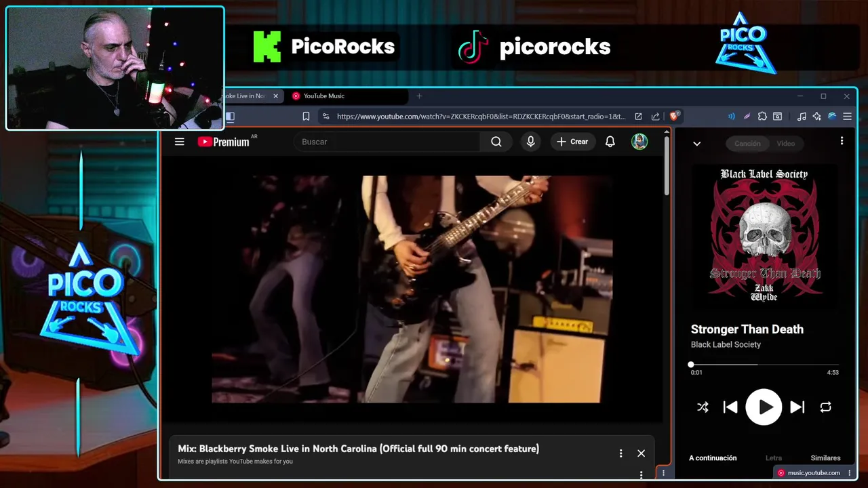Click the media audio indicator icon in the toolbar

(731, 117)
